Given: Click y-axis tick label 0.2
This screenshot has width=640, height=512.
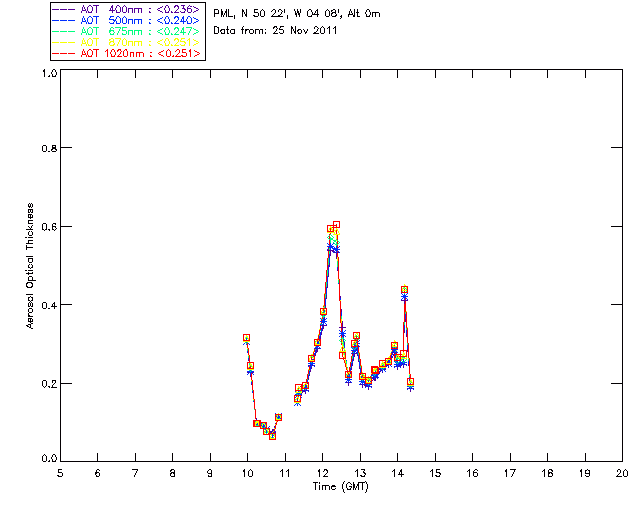Looking at the screenshot, I should click(x=49, y=384).
